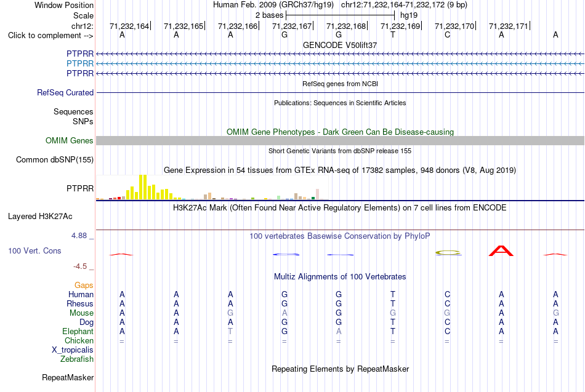The height and width of the screenshot is (392, 585).
Task: Click 'Repeating Elements by RepeatMasker' title
Action: 340,369
